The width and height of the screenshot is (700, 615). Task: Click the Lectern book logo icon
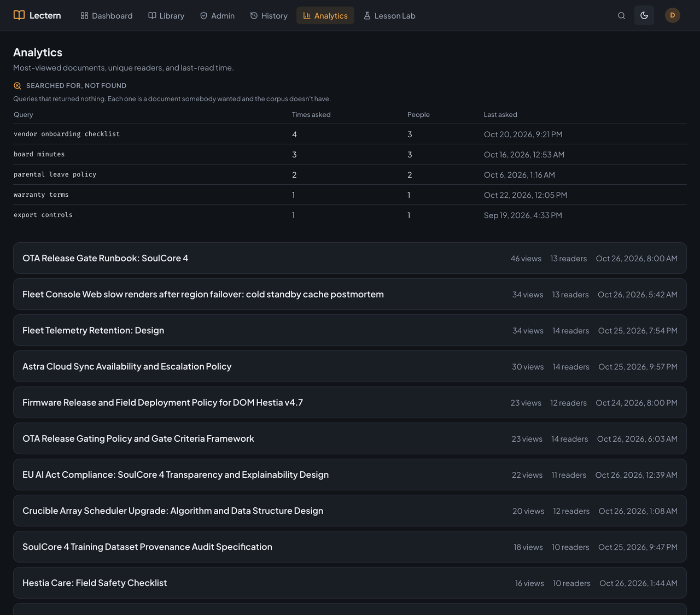click(x=19, y=15)
